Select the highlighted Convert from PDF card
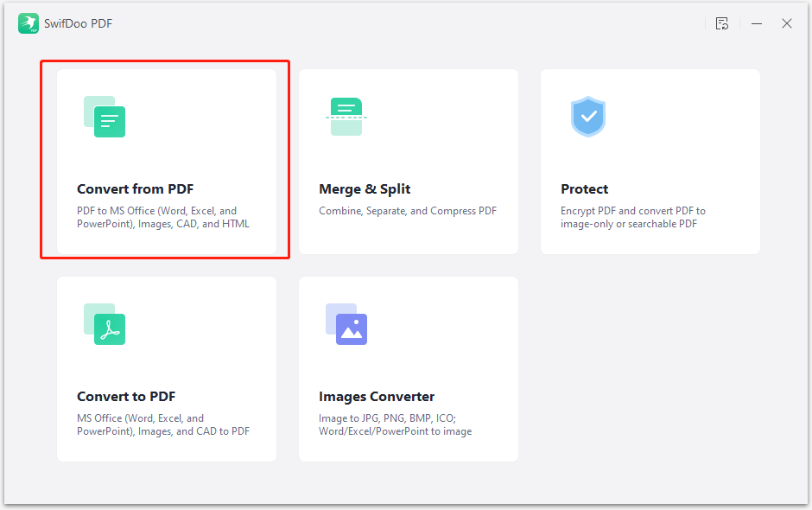The height and width of the screenshot is (510, 812). [166, 160]
